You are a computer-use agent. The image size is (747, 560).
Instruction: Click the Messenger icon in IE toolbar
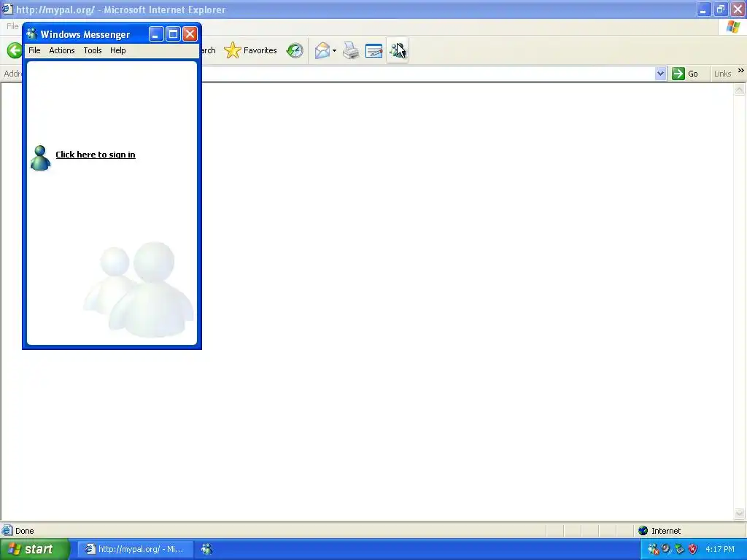click(x=398, y=50)
